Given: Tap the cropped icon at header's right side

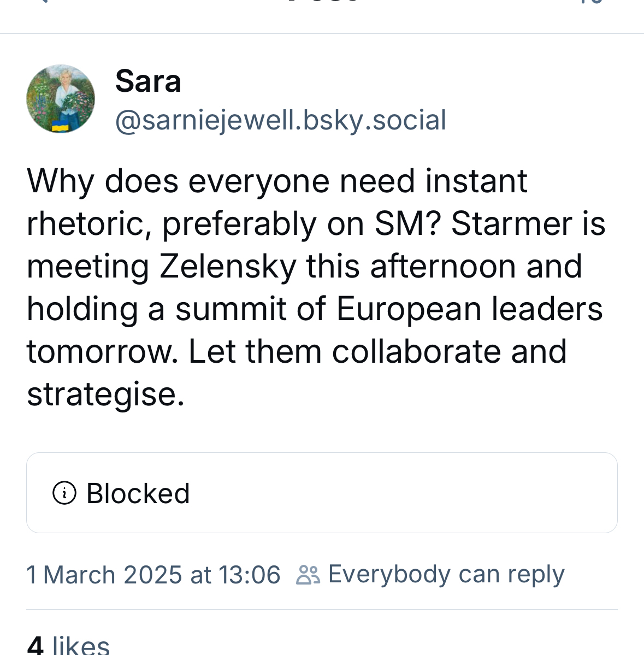Looking at the screenshot, I should pyautogui.click(x=597, y=2).
